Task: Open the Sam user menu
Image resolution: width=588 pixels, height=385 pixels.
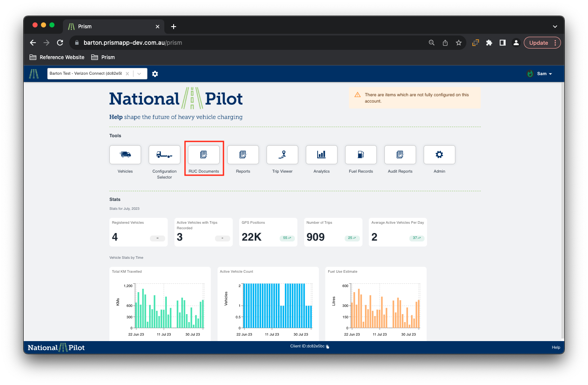Action: (x=541, y=74)
